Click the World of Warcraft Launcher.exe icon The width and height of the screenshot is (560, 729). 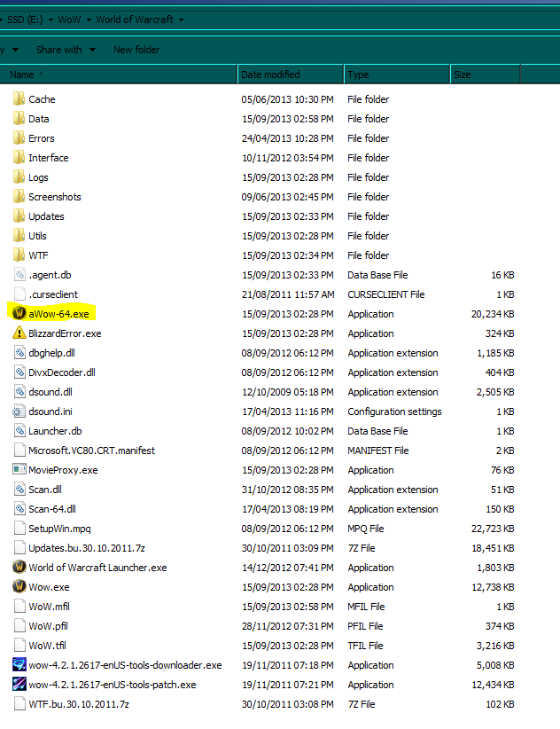coord(19,568)
